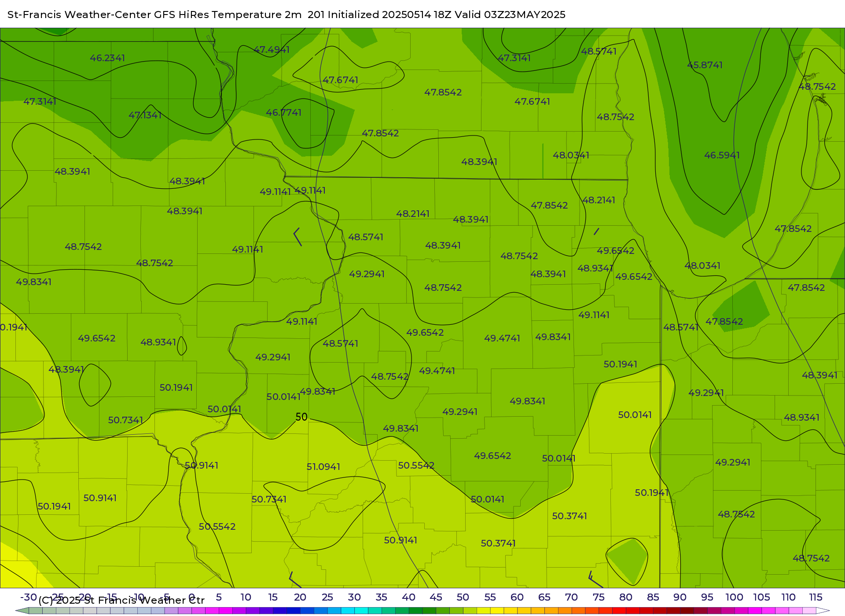The width and height of the screenshot is (845, 616).
Task: Select the 40 tick label on the color scale
Action: [409, 598]
